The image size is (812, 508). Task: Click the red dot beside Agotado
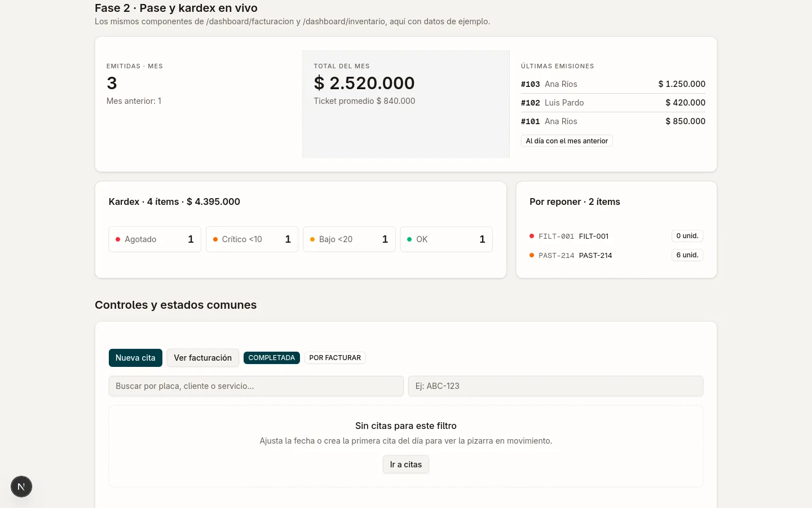[x=118, y=239]
